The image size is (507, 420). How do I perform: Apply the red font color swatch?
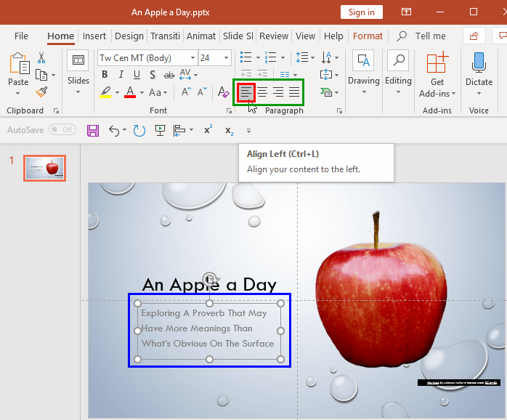coord(130,92)
